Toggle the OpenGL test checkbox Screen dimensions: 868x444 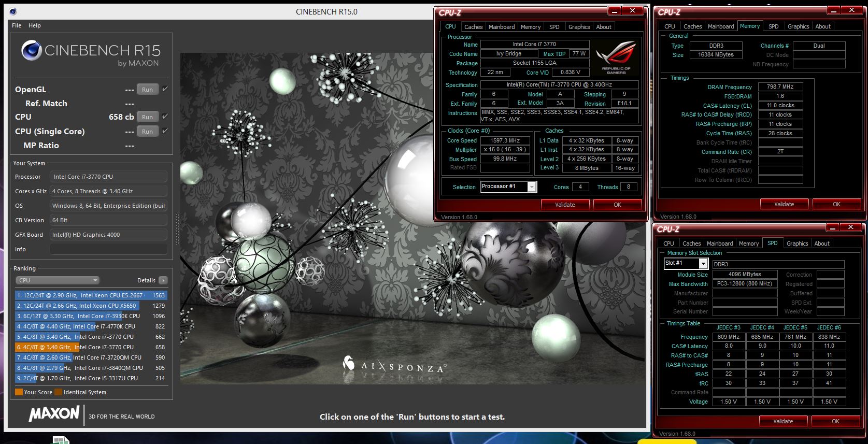(165, 89)
